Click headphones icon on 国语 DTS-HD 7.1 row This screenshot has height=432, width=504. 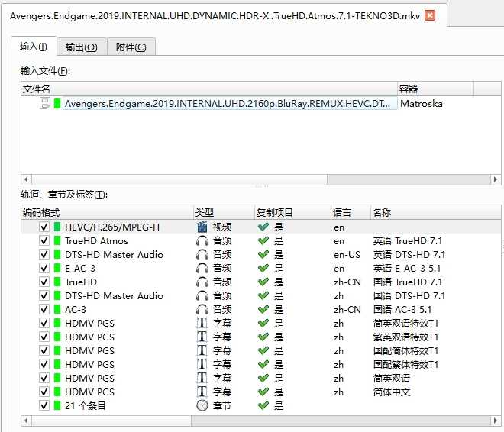(x=202, y=295)
